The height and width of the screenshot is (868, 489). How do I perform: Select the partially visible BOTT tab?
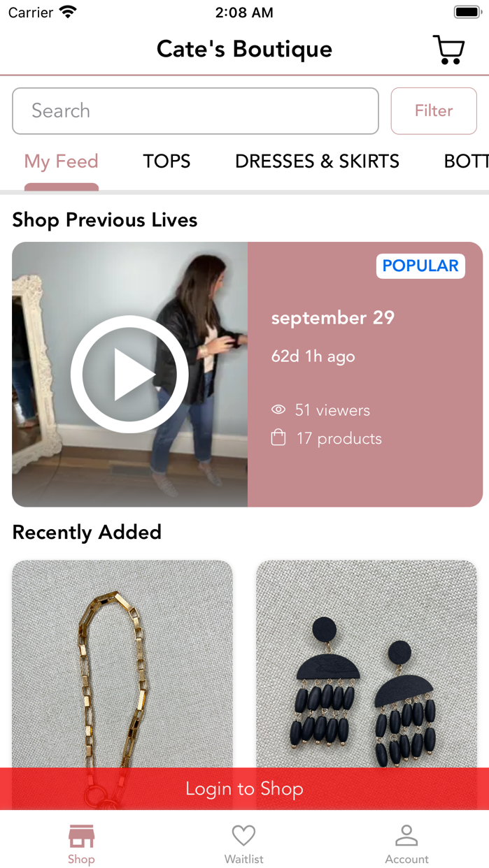(x=466, y=161)
